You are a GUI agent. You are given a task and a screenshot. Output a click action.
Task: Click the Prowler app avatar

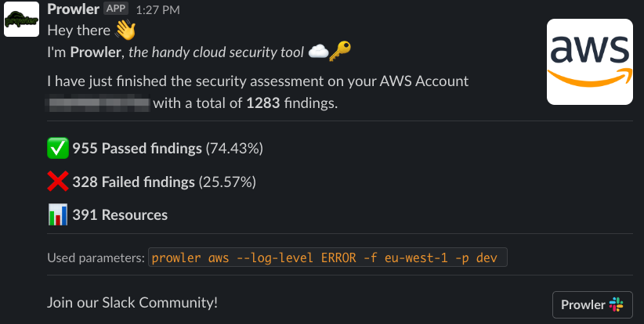pyautogui.click(x=21, y=19)
